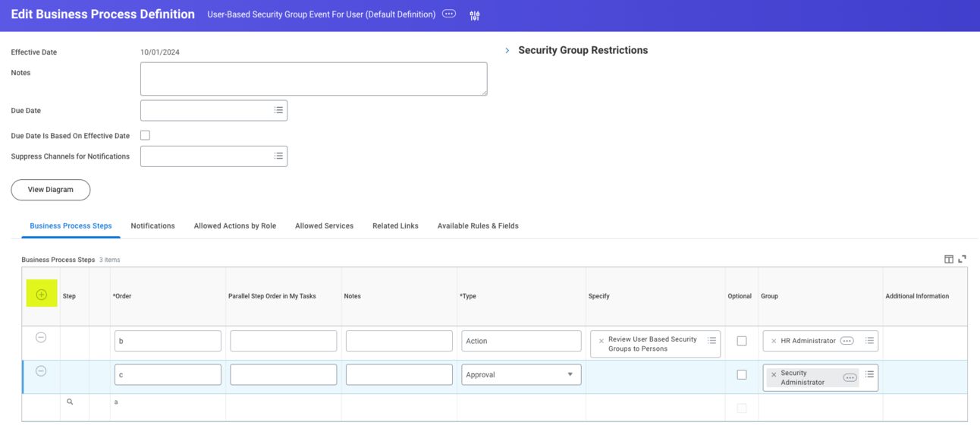Click the Specify column header
This screenshot has height=432, width=980.
pyautogui.click(x=598, y=296)
